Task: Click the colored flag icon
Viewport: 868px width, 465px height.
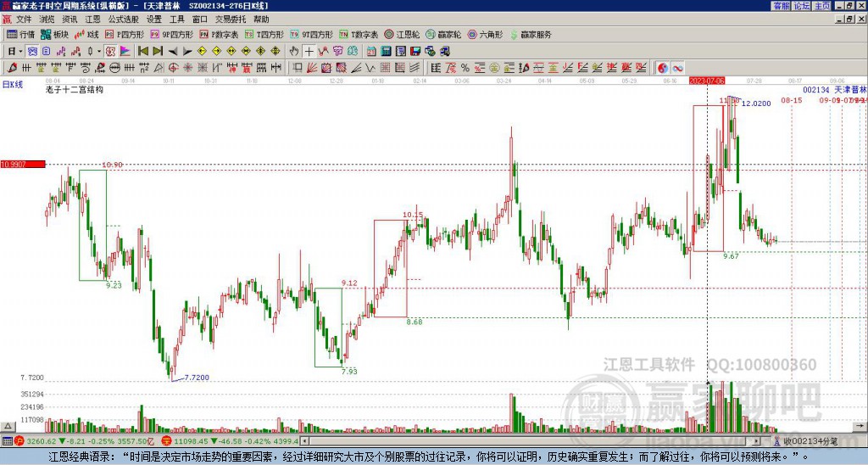Action: click(x=125, y=52)
